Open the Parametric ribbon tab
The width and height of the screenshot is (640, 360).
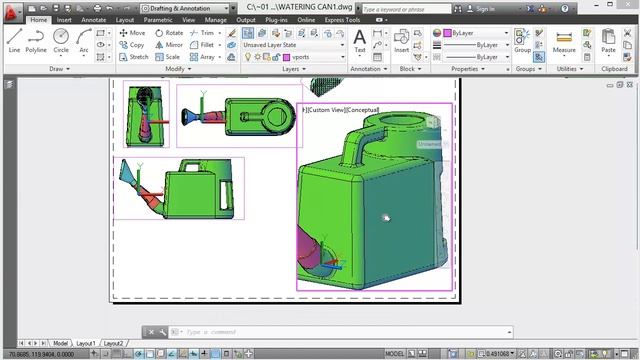click(158, 20)
